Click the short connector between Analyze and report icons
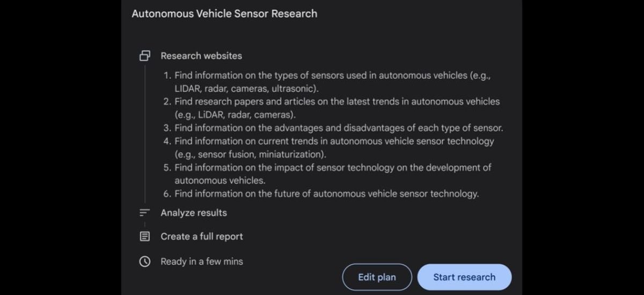 tap(144, 224)
